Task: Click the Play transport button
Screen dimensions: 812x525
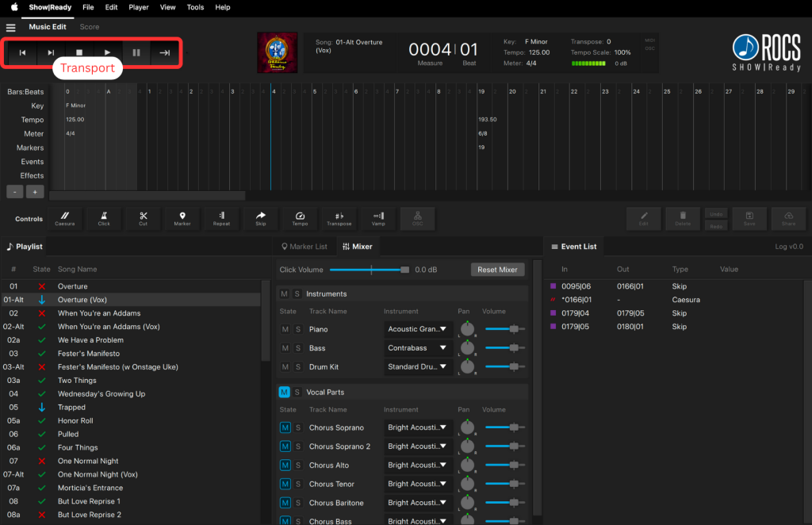Action: 108,53
